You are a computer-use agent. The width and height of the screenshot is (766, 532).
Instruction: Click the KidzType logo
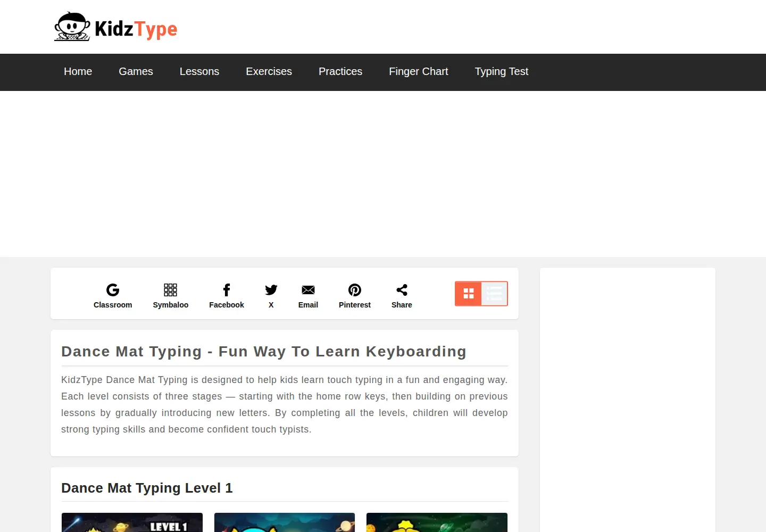(115, 27)
